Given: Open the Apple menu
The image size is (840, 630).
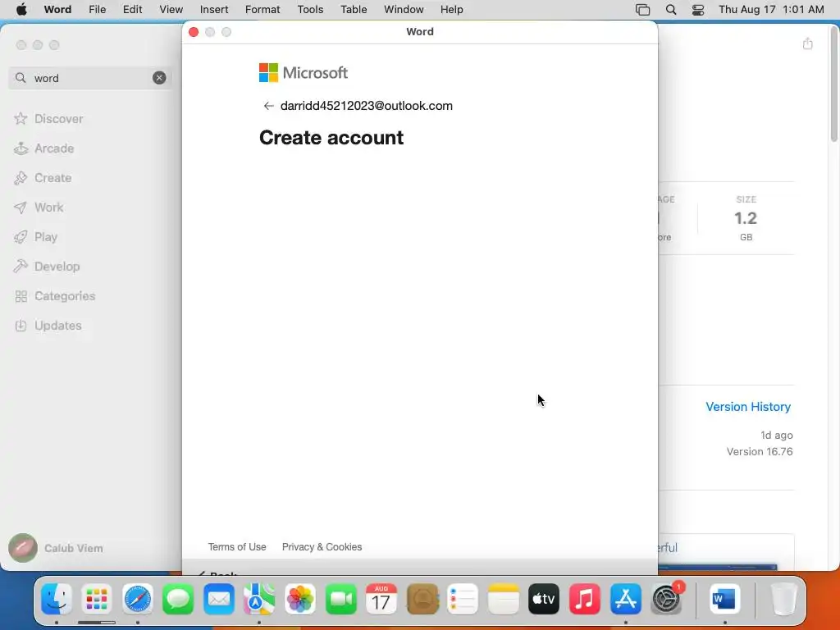Looking at the screenshot, I should (x=21, y=10).
